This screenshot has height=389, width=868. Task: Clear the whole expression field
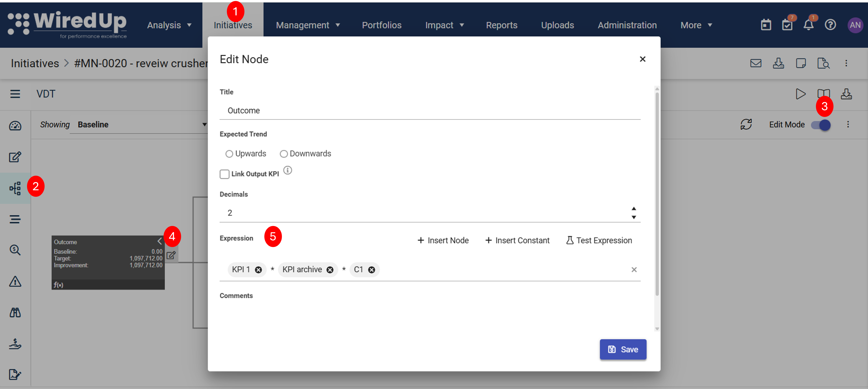634,270
